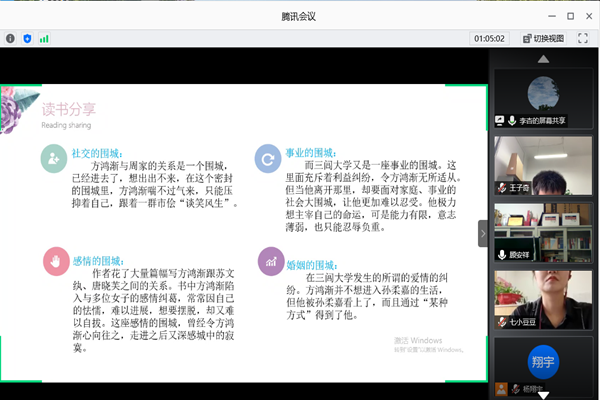Viewport: 600px width, 400px height.
Task: Check the green network signal icon
Action: tap(44, 38)
